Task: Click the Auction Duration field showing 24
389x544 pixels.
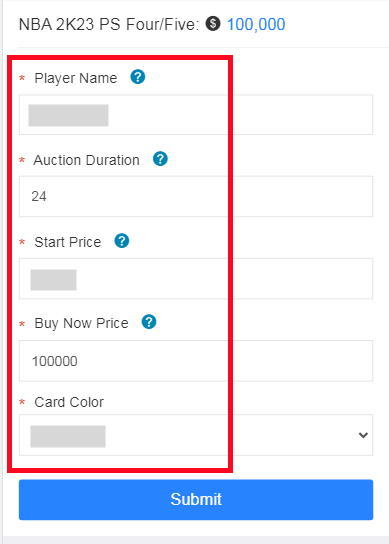Action: tap(196, 196)
